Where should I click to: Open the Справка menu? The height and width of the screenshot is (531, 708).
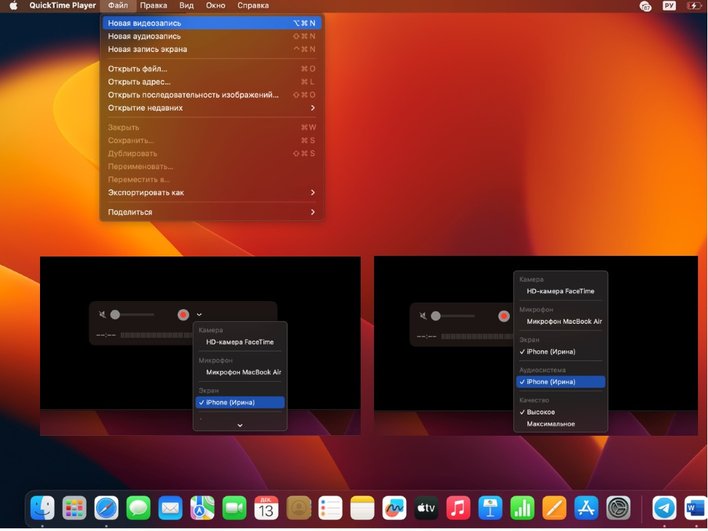[253, 6]
